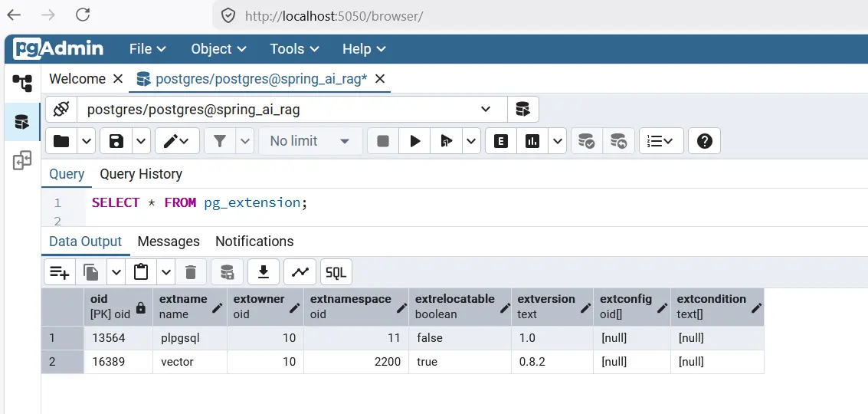Click the Copy icon in results toolbar

91,272
